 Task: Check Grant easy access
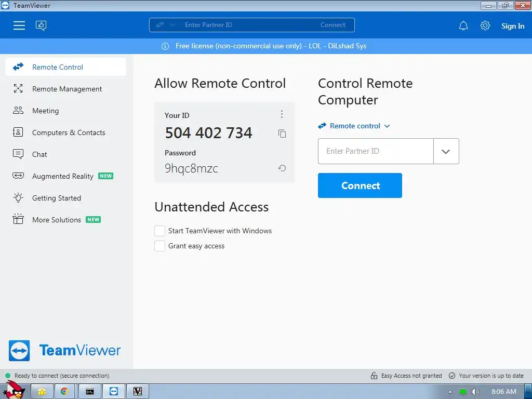(160, 246)
